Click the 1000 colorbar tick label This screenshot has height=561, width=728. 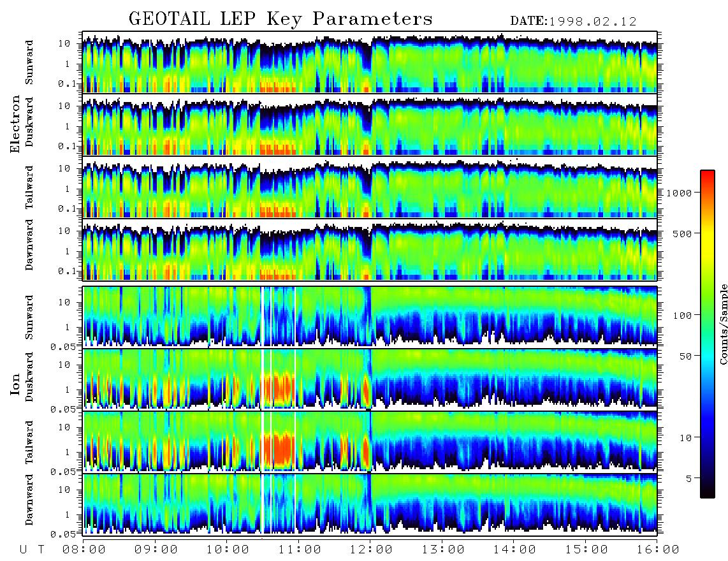coord(679,193)
